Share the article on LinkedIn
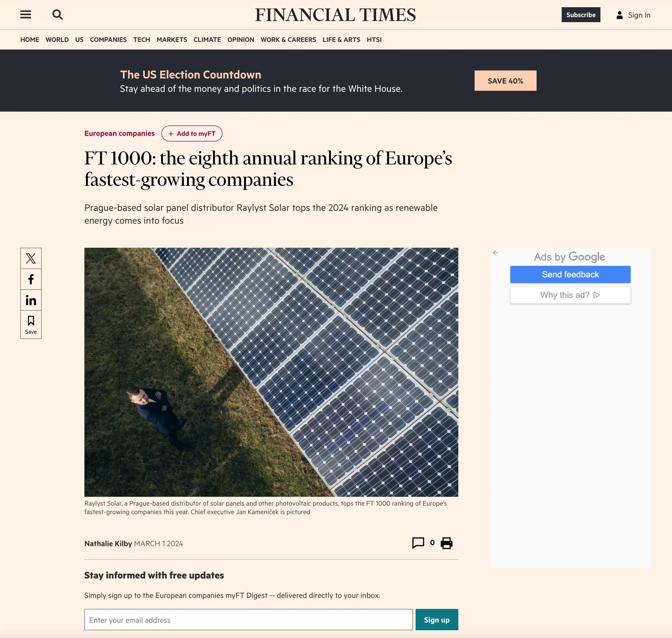This screenshot has width=672, height=638. 31,300
